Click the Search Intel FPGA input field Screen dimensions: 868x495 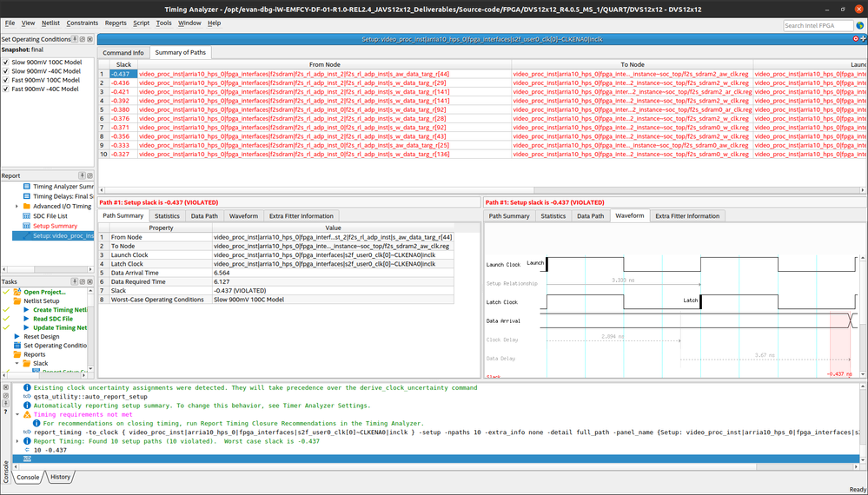coord(817,25)
